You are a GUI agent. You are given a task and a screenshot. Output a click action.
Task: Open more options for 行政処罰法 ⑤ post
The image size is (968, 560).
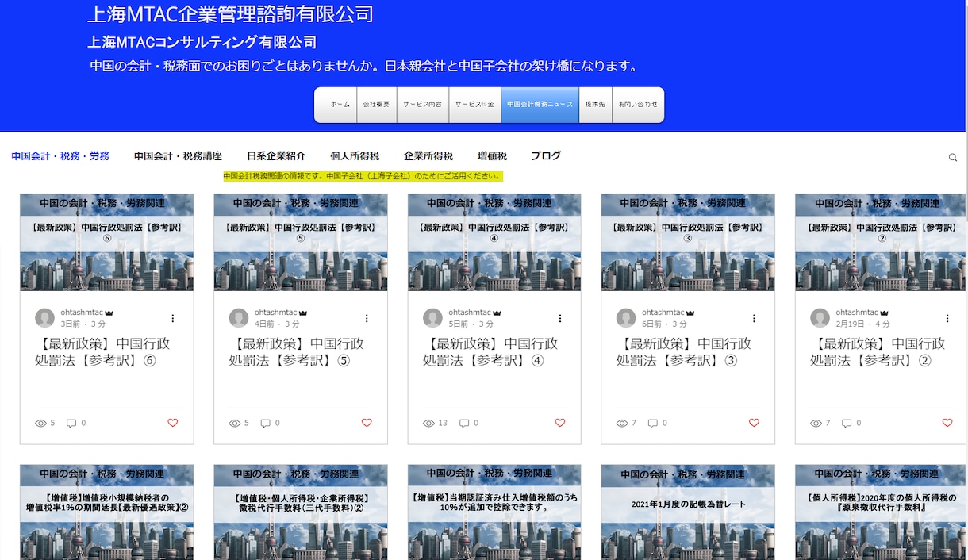367,318
